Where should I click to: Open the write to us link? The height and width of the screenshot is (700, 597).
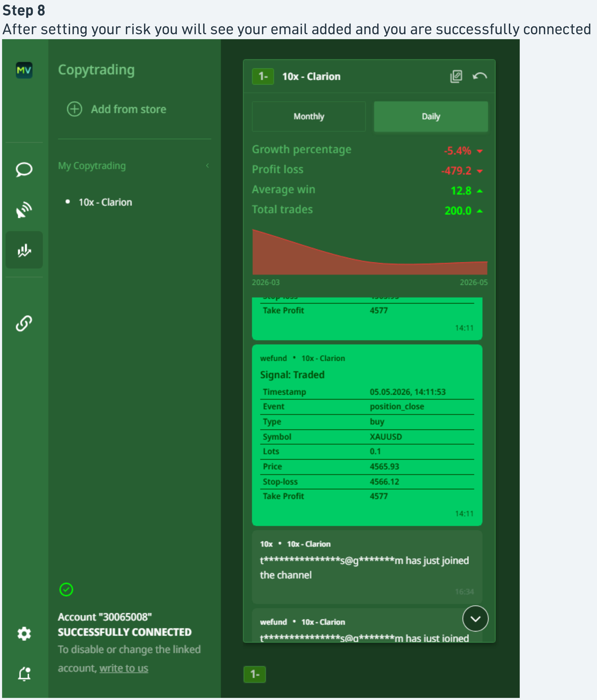[x=124, y=668]
